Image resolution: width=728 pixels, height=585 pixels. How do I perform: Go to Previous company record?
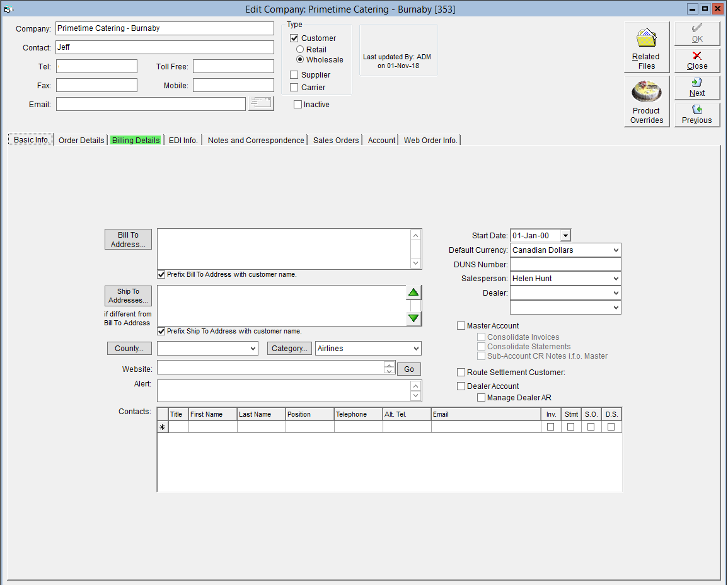tap(697, 114)
